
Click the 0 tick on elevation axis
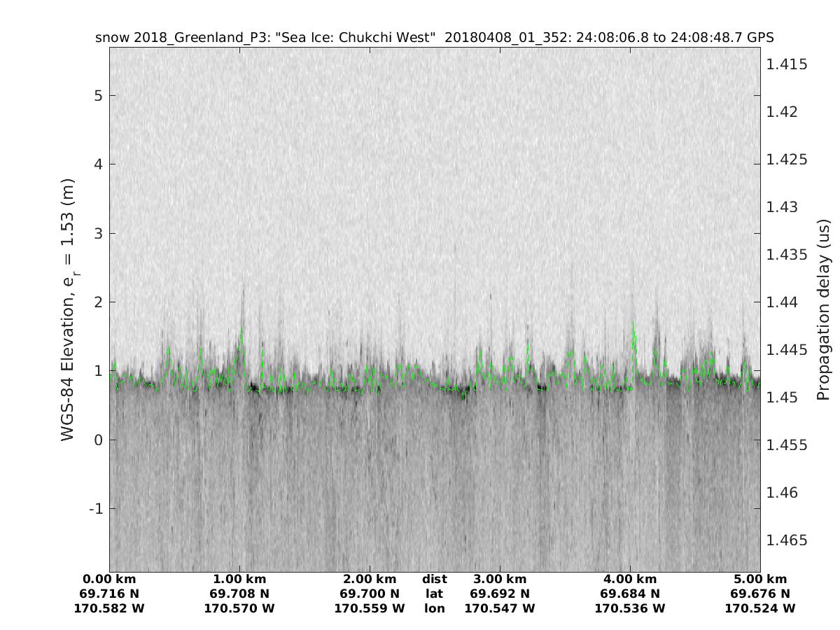click(x=99, y=440)
